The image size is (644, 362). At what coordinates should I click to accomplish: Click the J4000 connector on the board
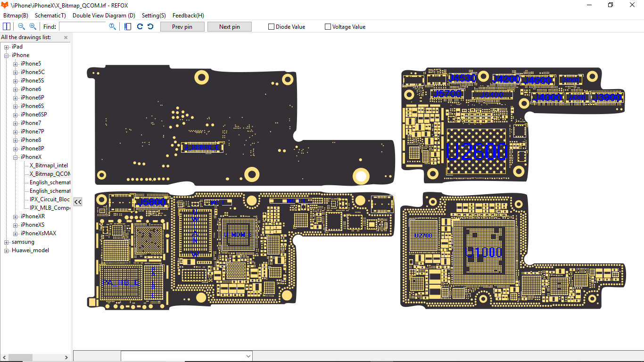(548, 98)
